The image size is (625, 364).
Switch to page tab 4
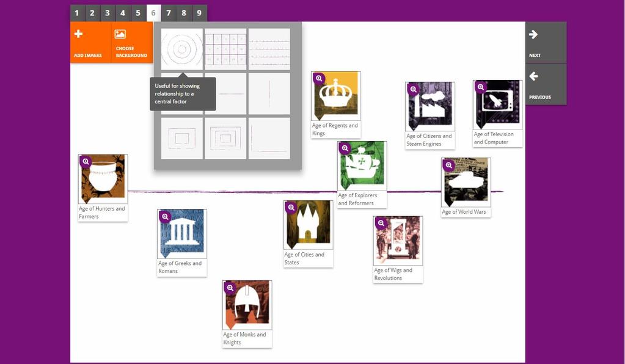coord(123,13)
